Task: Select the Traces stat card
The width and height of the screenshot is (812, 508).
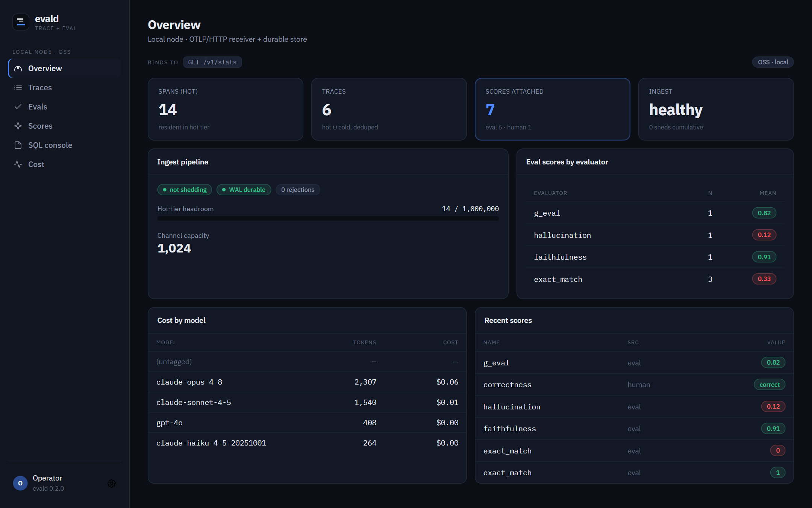Action: tap(389, 109)
